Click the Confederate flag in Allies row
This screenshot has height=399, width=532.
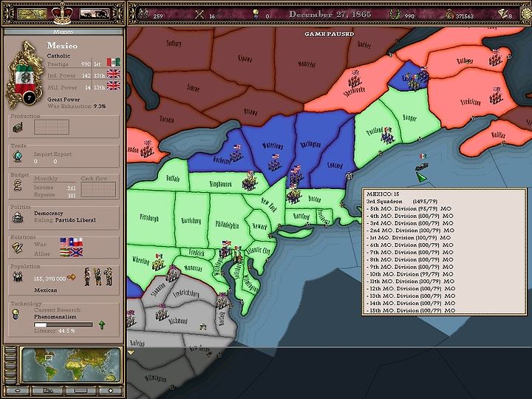pos(77,252)
